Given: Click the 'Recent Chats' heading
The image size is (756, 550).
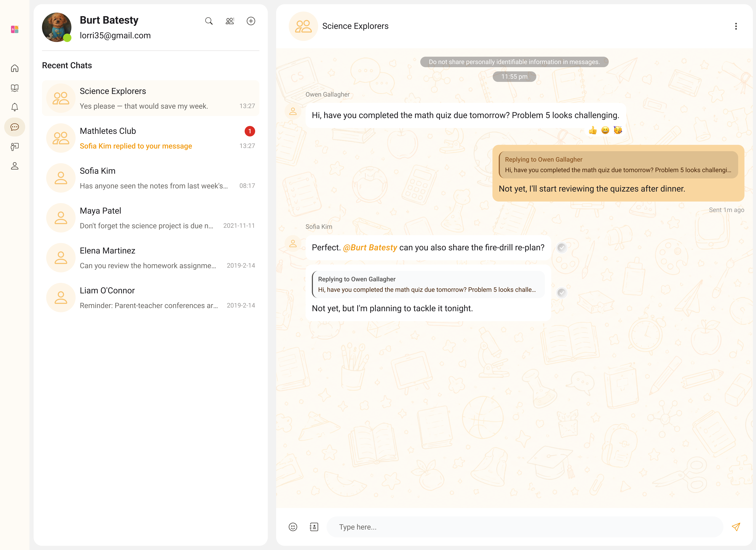Looking at the screenshot, I should click(x=67, y=65).
